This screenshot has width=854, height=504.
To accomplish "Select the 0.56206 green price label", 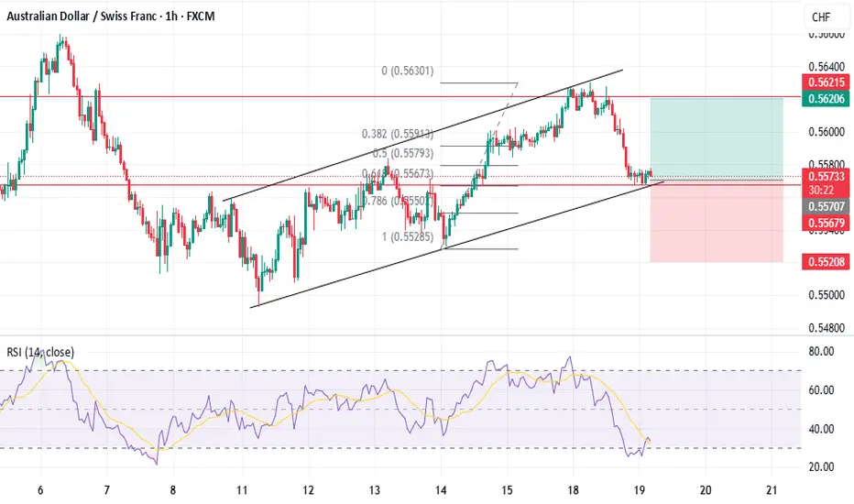I will click(826, 99).
